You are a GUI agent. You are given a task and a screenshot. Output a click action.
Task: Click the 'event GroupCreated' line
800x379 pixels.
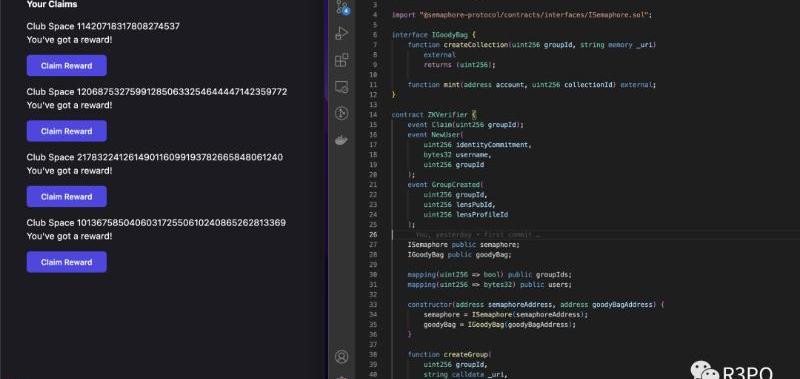click(444, 185)
